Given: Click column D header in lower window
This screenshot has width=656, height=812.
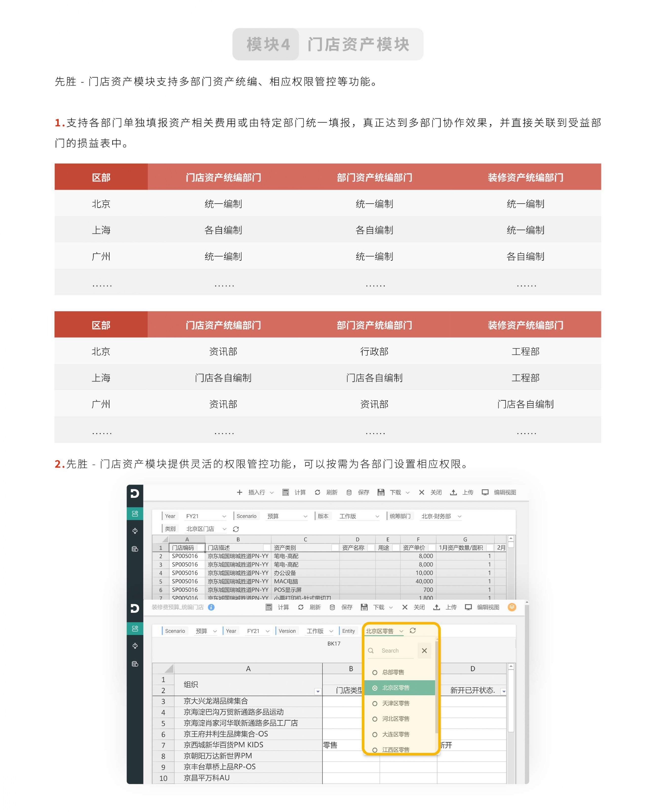Looking at the screenshot, I should pyautogui.click(x=472, y=668).
